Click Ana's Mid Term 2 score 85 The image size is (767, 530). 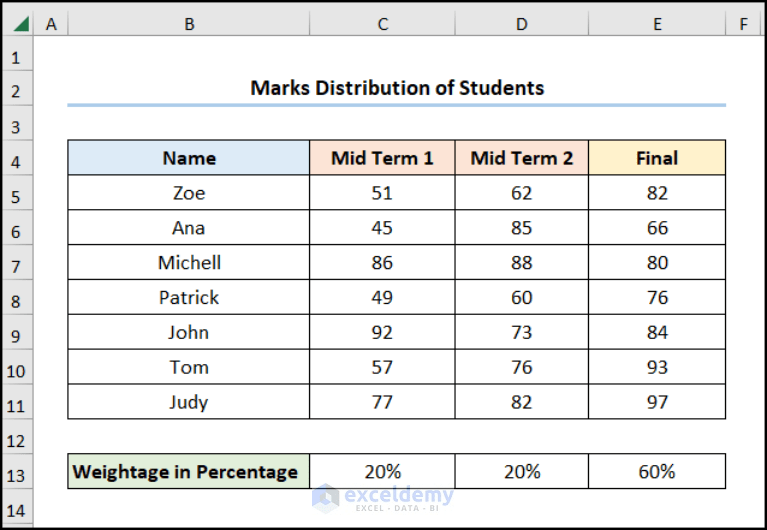click(521, 228)
